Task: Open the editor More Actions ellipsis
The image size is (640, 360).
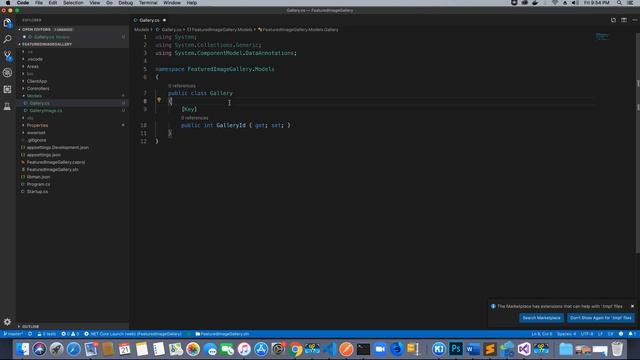Action: coord(634,20)
